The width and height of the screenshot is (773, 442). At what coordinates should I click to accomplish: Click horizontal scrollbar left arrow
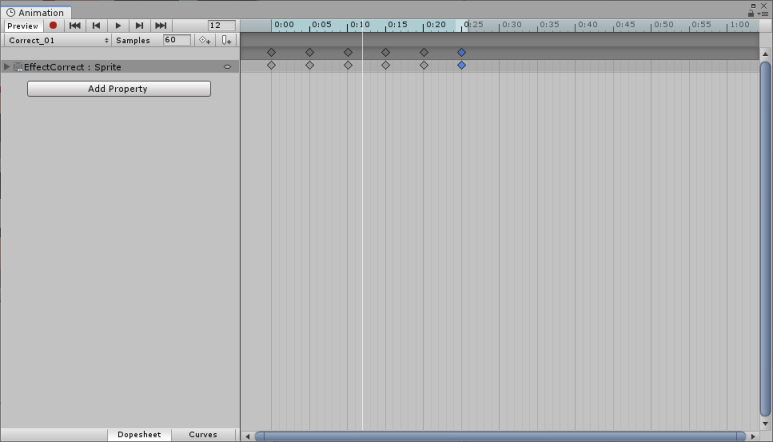pyautogui.click(x=247, y=436)
